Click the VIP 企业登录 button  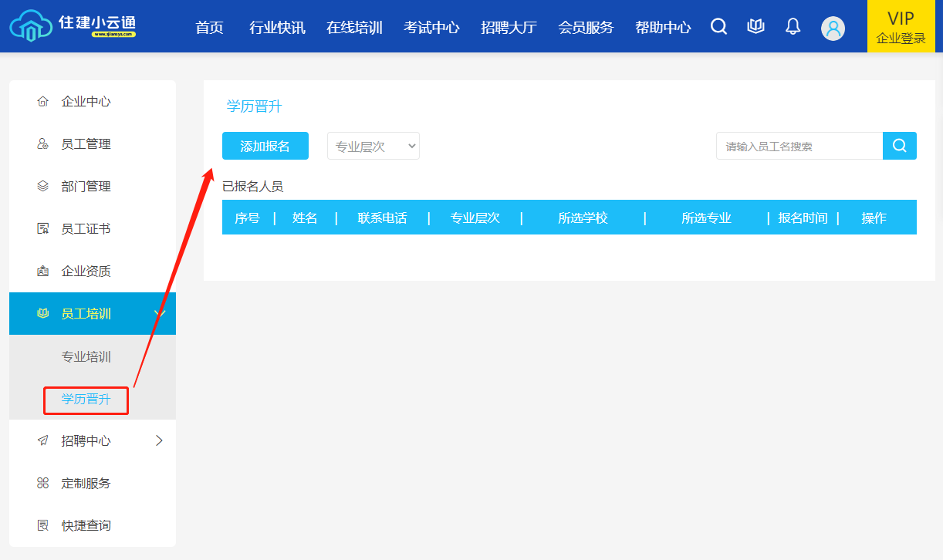[x=901, y=27]
